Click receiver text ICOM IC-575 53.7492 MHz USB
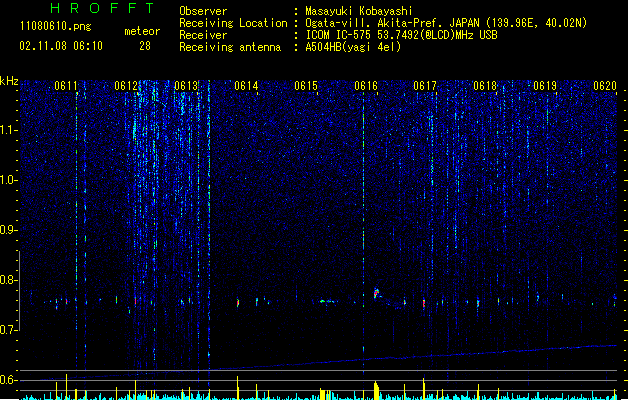The width and height of the screenshot is (629, 400). point(402,35)
